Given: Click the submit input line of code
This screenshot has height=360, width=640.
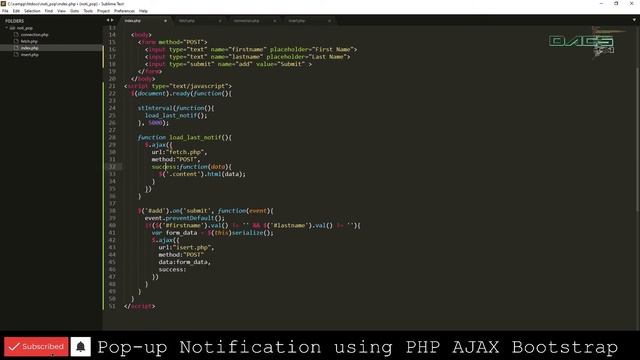Looking at the screenshot, I should 228,64.
